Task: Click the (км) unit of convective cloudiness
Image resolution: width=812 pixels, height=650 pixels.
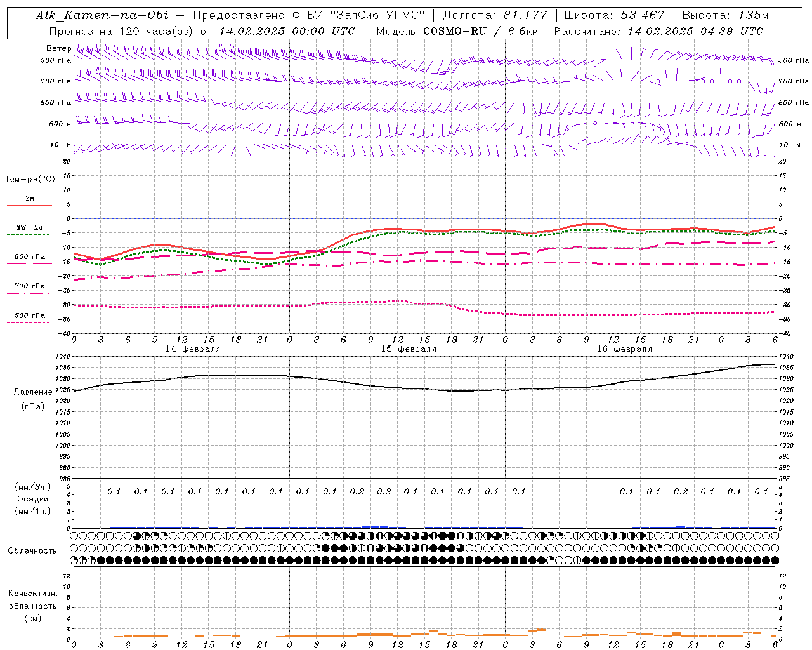Action: point(32,618)
